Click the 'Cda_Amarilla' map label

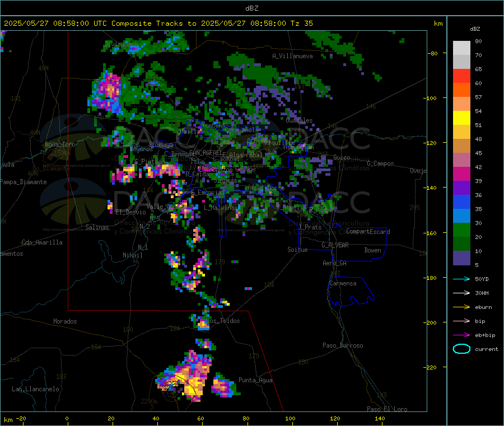42,242
